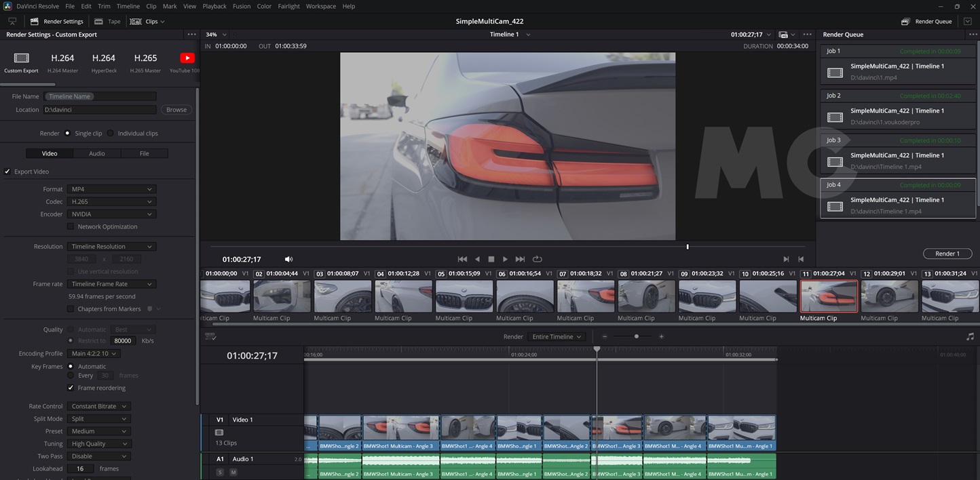Solo audio track A1 with S button
980x480 pixels.
coord(220,472)
